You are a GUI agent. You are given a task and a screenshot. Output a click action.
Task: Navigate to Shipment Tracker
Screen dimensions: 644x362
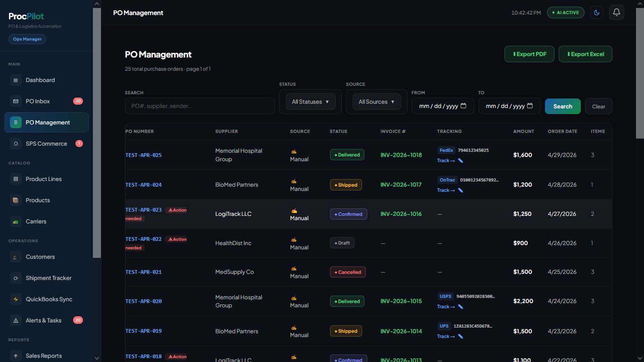pos(46,278)
